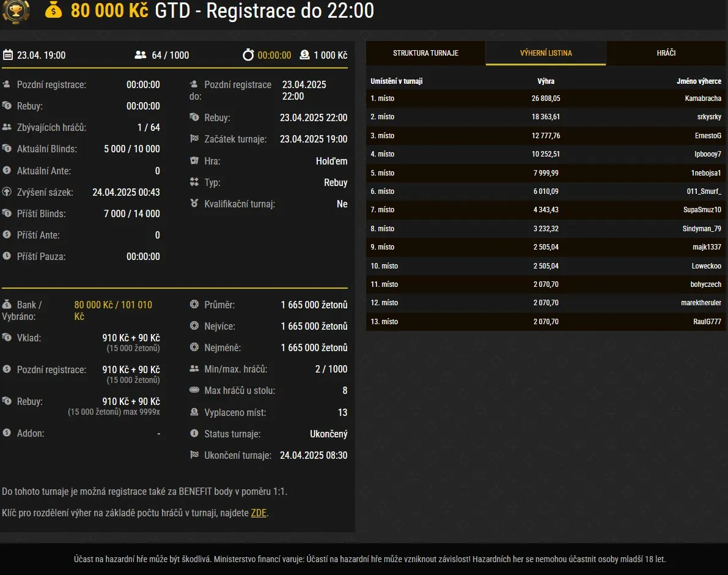Open the HRÁČI tab
The image size is (728, 575).
click(x=666, y=53)
